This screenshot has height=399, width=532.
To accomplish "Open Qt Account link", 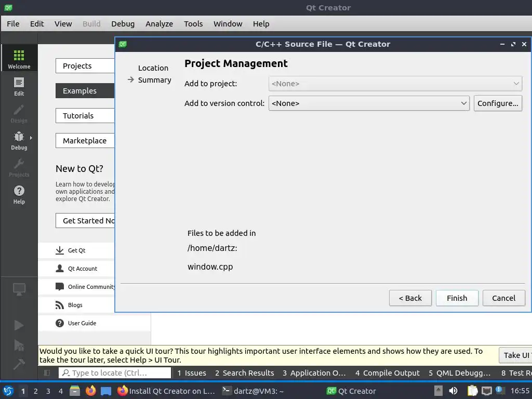I will (x=76, y=269).
